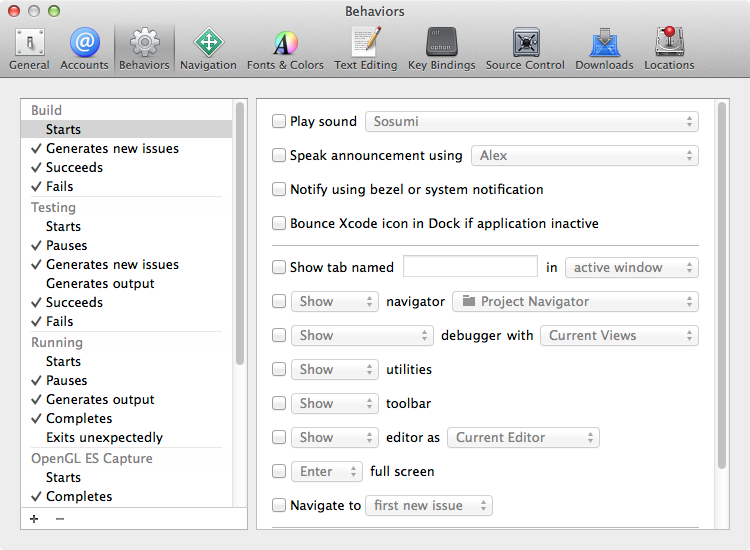This screenshot has height=550, width=750.
Task: Open Source Control preferences
Action: [525, 48]
